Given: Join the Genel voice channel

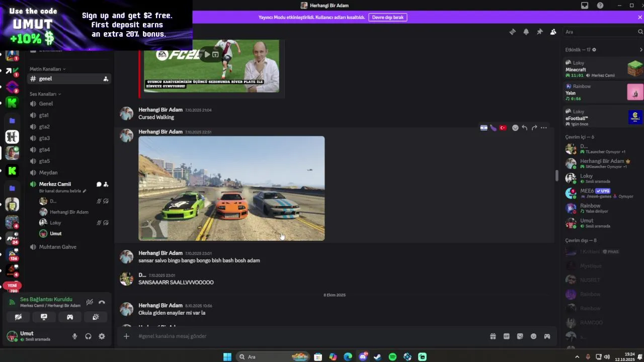Looking at the screenshot, I should pyautogui.click(x=69, y=104).
